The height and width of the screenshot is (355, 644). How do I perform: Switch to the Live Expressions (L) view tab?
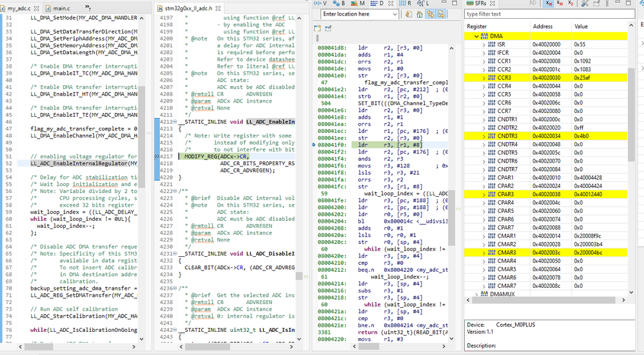click(424, 3)
